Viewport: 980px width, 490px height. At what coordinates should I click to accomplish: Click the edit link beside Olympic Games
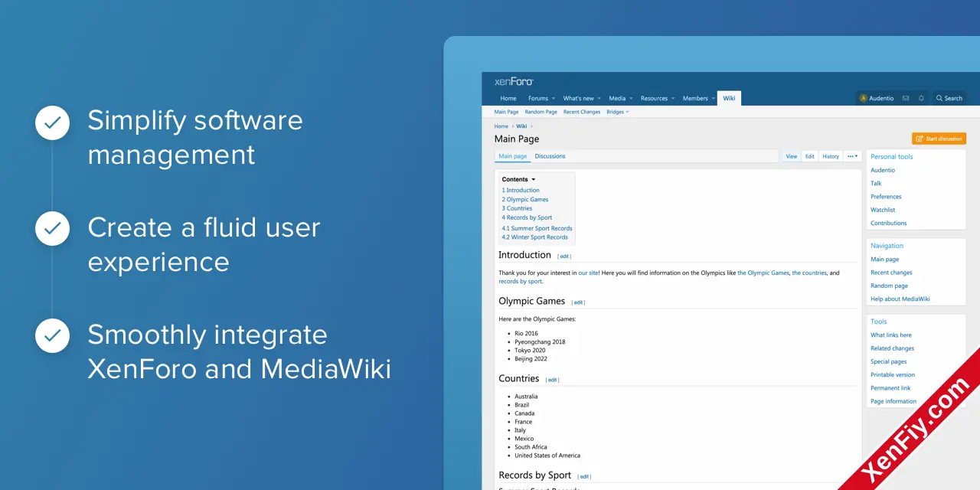[578, 302]
